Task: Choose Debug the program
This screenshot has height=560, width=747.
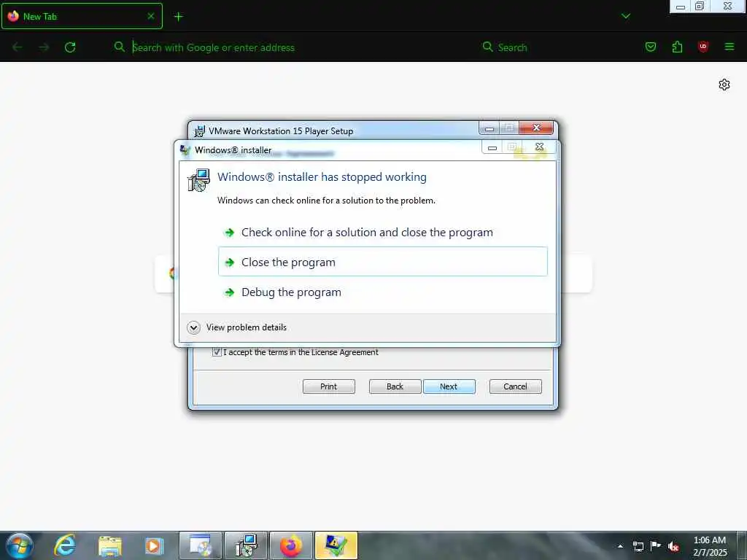Action: [382, 292]
